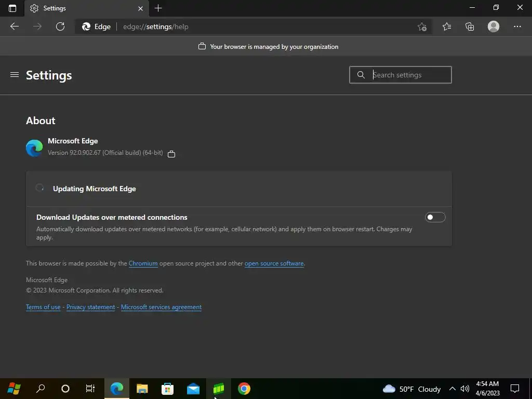Click the version 92.0.902.67 text

click(x=105, y=153)
